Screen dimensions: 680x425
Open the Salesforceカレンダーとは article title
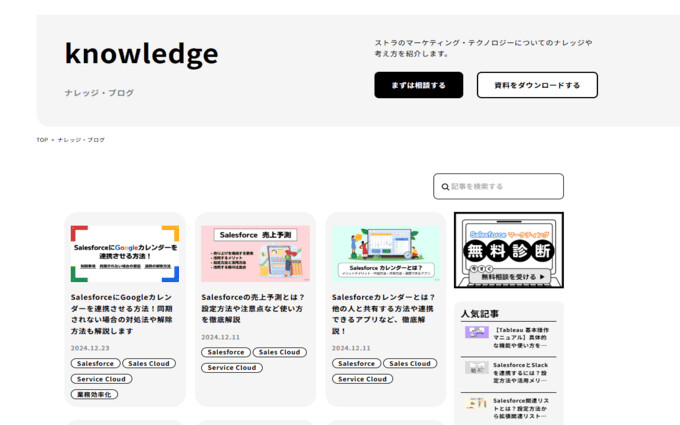[383, 314]
